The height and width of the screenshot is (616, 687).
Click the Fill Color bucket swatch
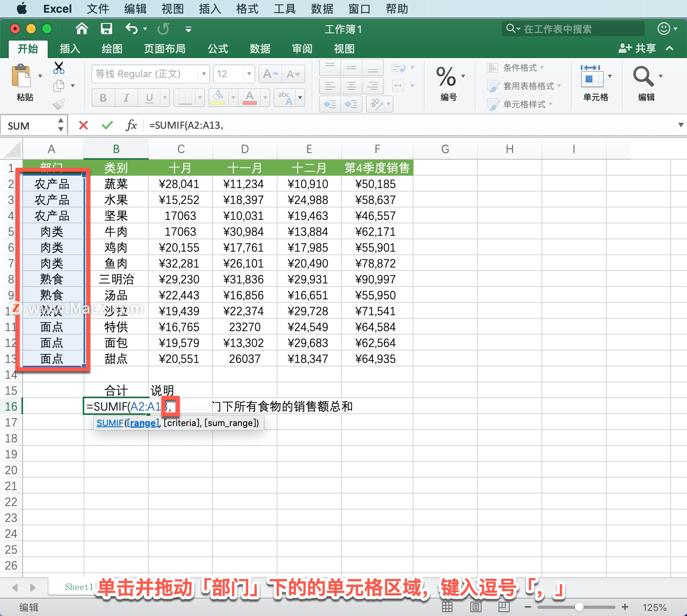[218, 98]
